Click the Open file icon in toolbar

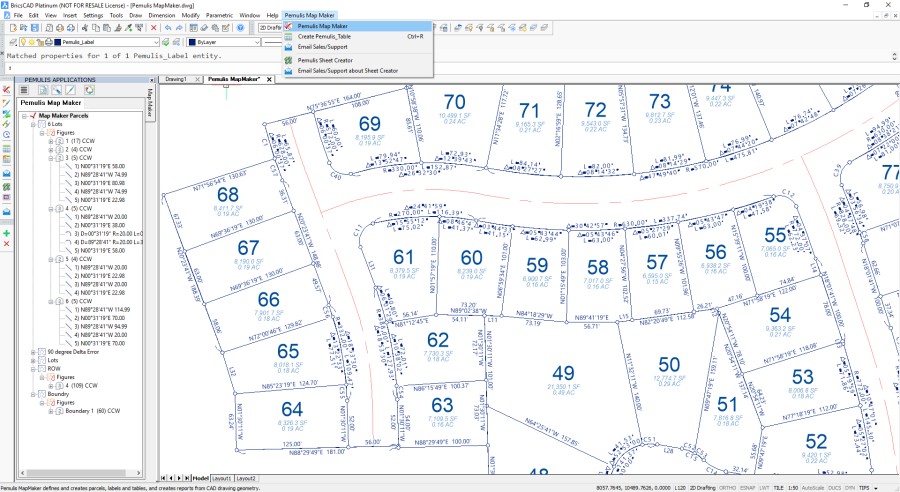(24, 28)
